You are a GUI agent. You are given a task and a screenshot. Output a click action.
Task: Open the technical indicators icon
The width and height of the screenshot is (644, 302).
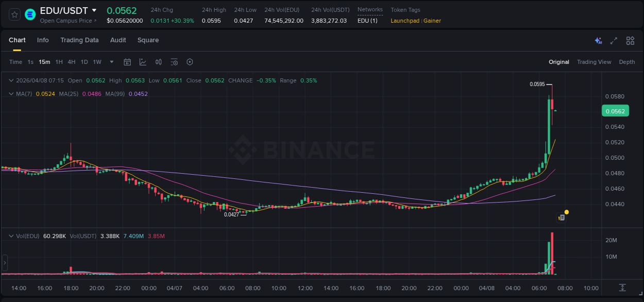coord(142,62)
